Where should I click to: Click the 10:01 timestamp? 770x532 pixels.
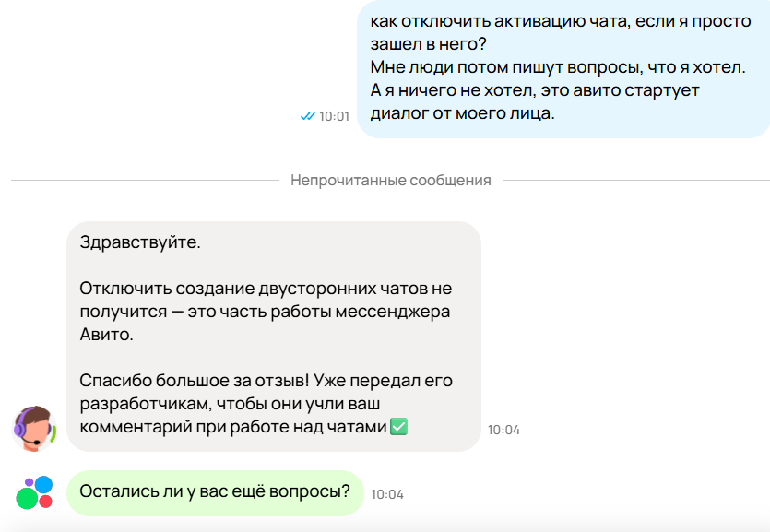[334, 116]
